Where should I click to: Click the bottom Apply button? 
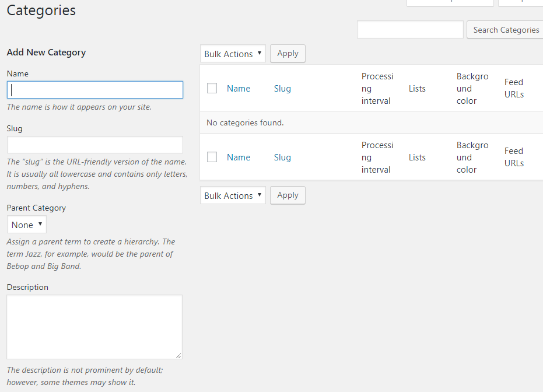(x=288, y=195)
